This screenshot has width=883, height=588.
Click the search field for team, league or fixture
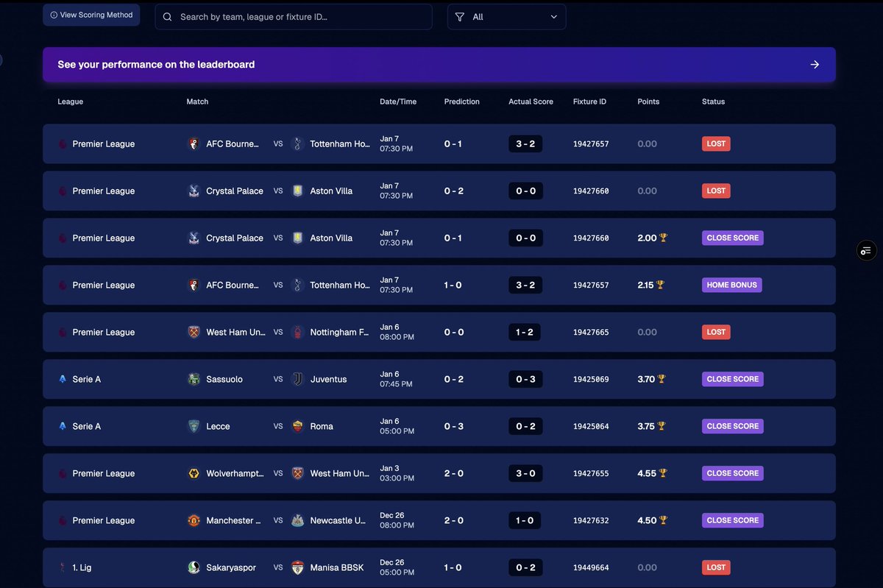[294, 17]
